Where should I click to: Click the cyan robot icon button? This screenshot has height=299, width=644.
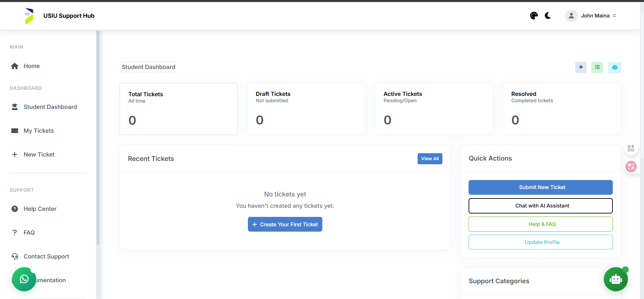[614, 67]
